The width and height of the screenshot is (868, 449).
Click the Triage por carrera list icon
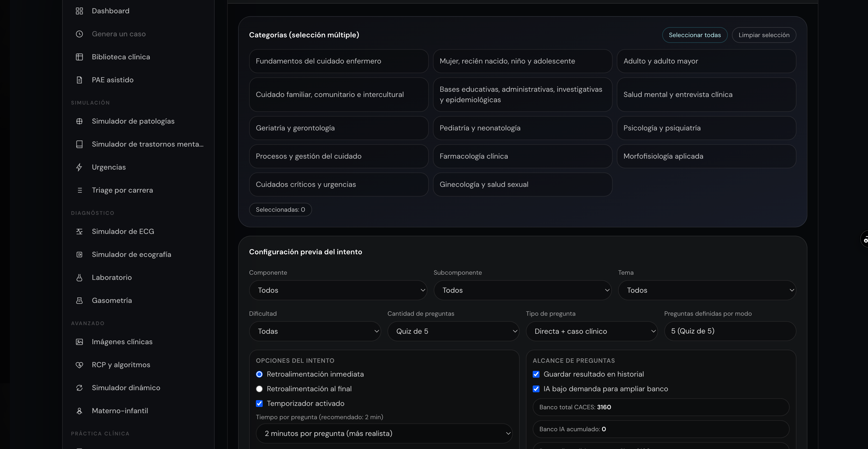(x=79, y=190)
